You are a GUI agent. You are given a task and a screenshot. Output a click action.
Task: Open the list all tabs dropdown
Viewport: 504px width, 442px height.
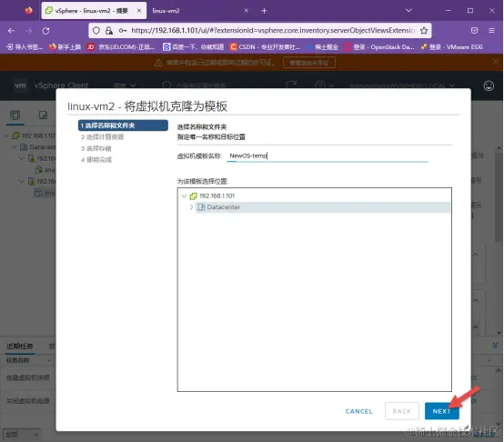point(408,11)
